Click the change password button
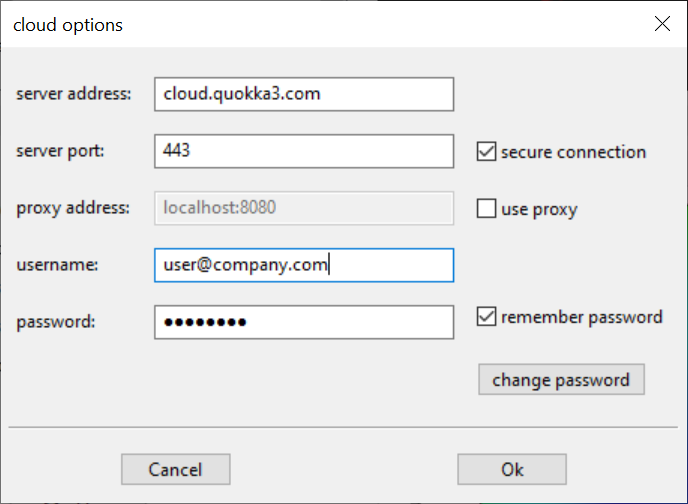The height and width of the screenshot is (504, 688). (x=561, y=379)
